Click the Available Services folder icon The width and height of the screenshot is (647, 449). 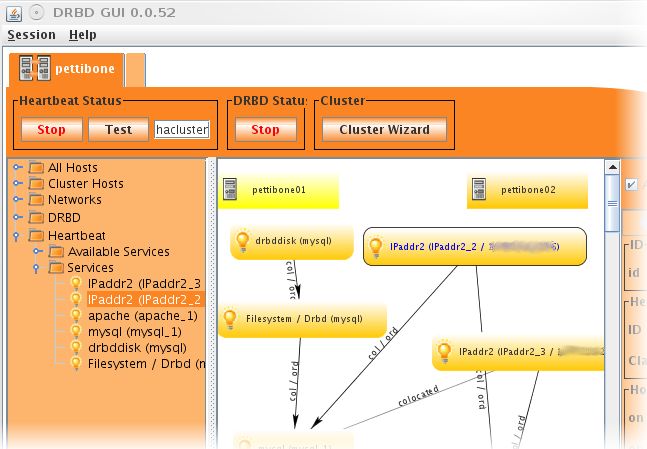pos(56,251)
